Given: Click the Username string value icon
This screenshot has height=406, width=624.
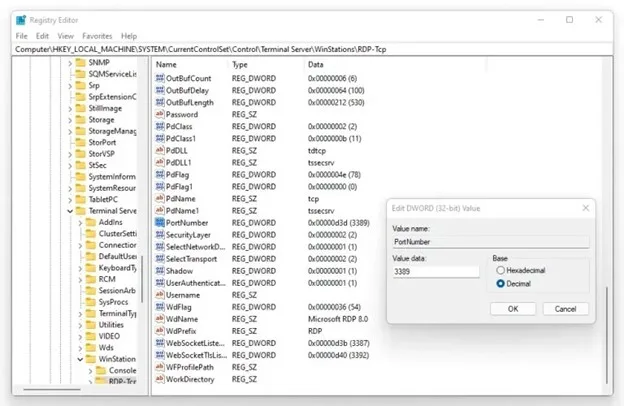Looking at the screenshot, I should pos(160,295).
